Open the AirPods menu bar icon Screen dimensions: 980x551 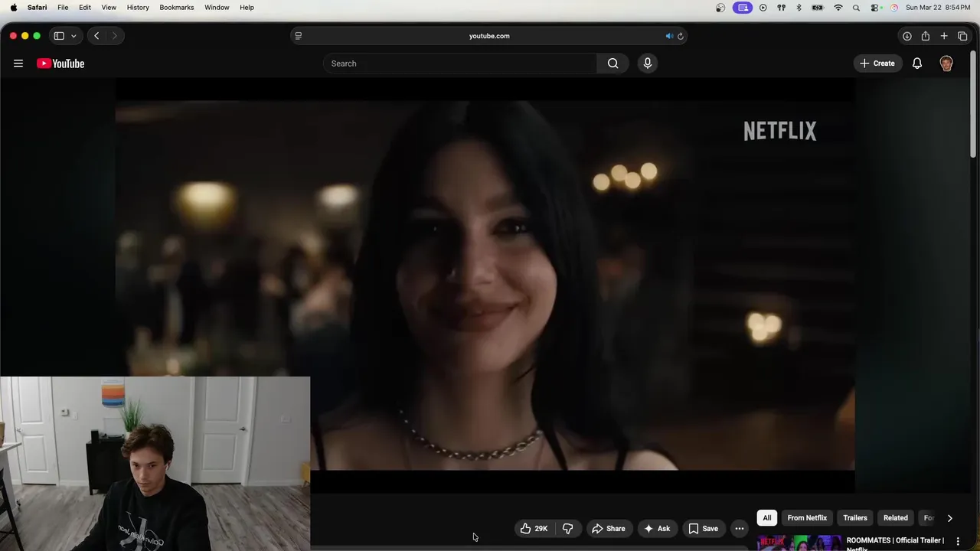(781, 8)
